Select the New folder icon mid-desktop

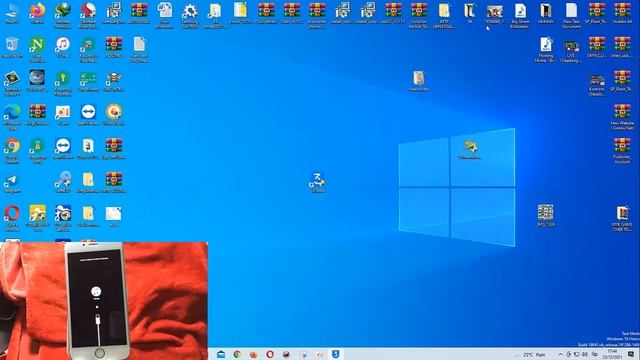point(418,81)
